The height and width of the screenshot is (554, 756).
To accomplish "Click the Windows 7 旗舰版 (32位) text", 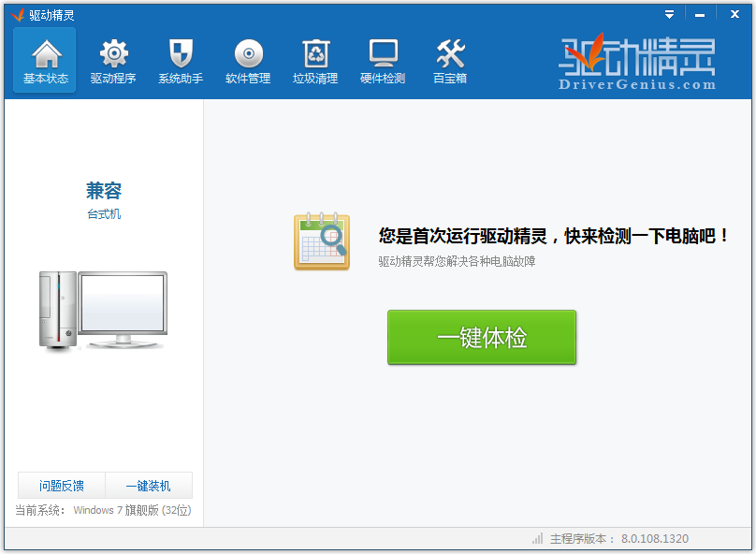I will tap(132, 510).
